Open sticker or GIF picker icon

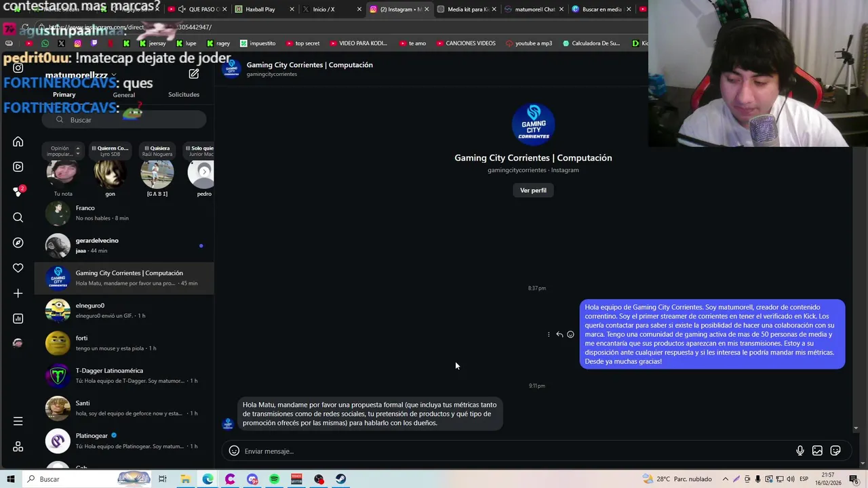[835, 451]
